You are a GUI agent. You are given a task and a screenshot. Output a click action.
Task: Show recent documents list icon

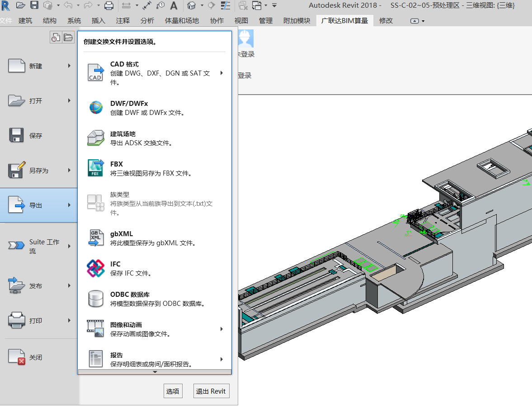pos(55,38)
